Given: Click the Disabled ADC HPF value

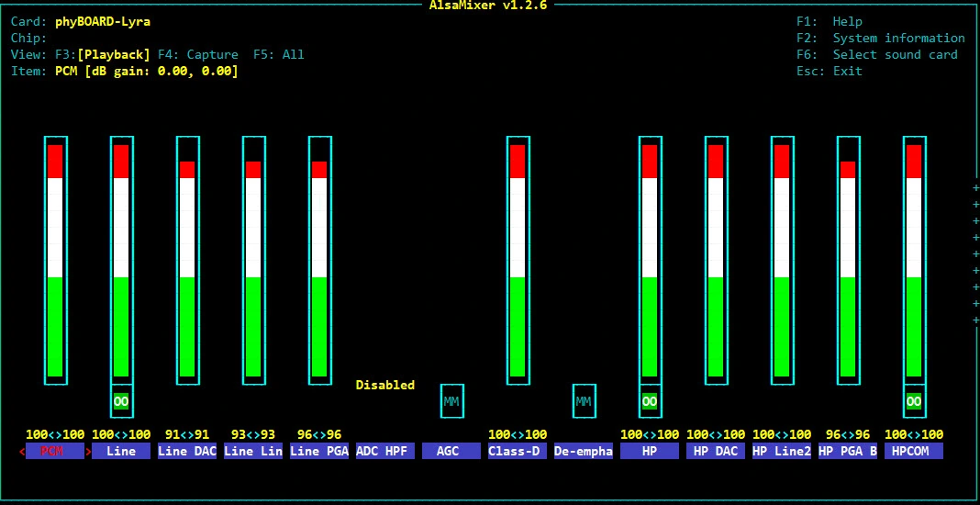Looking at the screenshot, I should (385, 385).
